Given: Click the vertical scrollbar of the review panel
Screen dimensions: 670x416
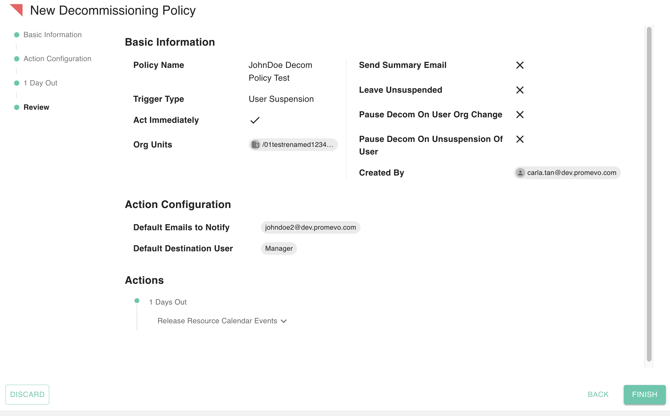Looking at the screenshot, I should (649, 194).
